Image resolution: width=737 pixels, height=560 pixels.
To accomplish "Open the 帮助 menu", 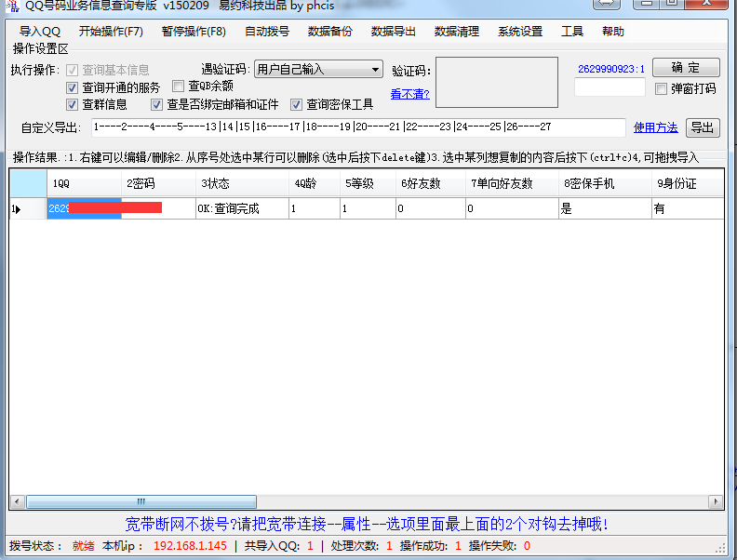I will 613,32.
